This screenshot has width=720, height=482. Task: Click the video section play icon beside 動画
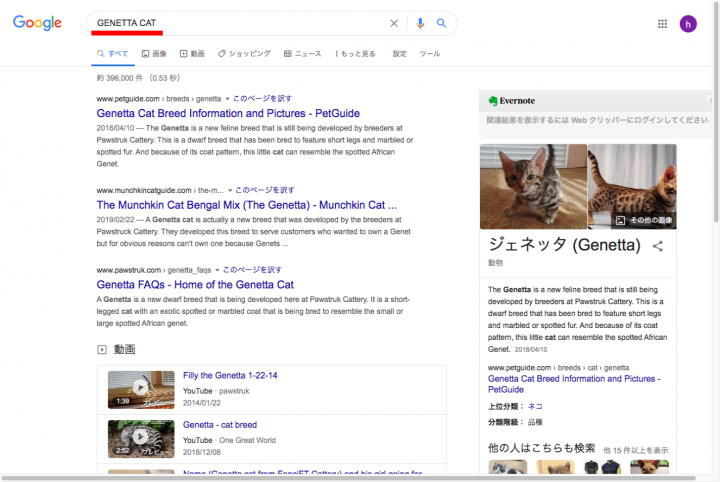(x=102, y=350)
